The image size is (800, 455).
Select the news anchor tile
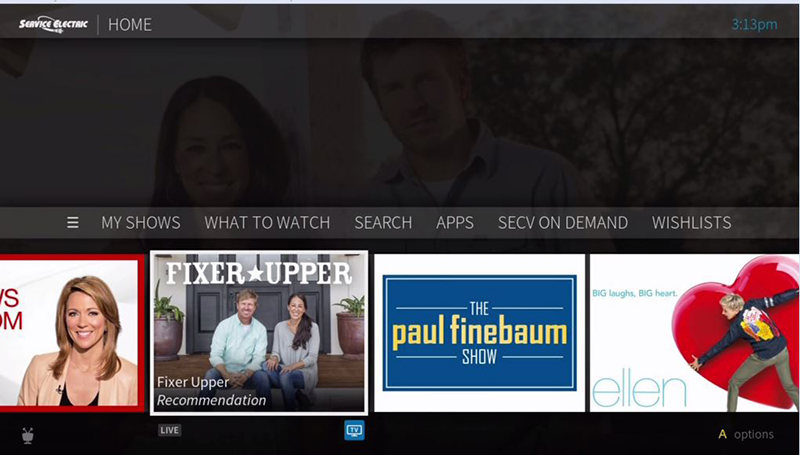pos(72,333)
